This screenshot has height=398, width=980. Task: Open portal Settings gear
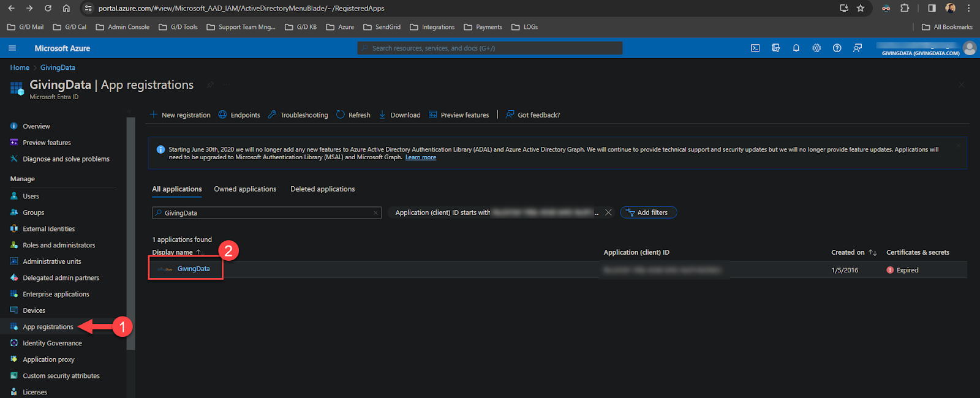point(816,48)
